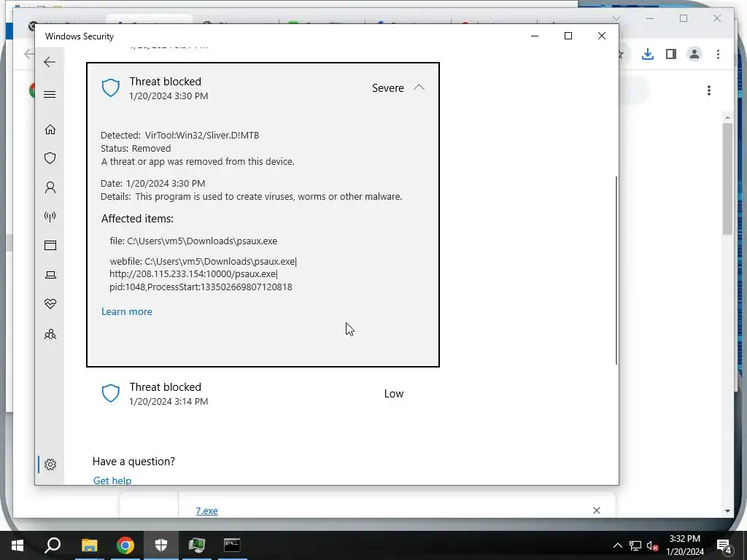Open Virus & threat protection shield icon

50,158
